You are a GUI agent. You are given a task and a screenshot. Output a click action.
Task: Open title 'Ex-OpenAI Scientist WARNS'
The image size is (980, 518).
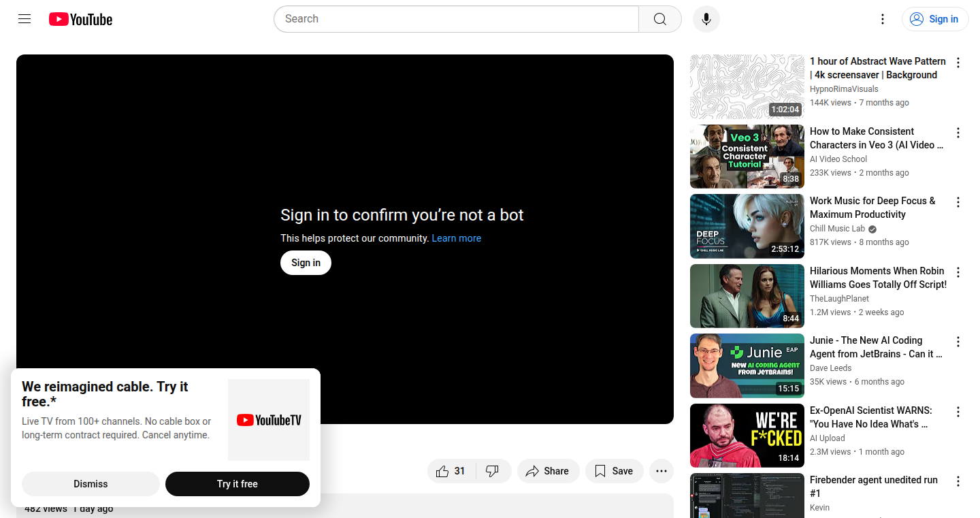click(871, 417)
